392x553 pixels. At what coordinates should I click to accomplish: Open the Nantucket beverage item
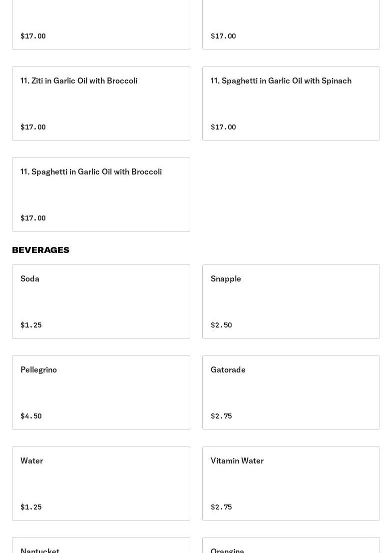101,546
